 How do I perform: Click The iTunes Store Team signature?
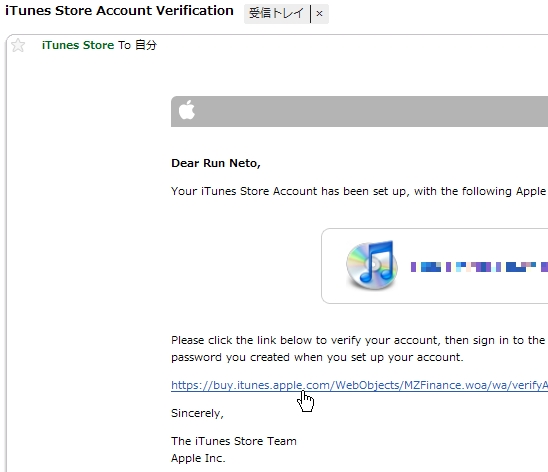pos(233,441)
